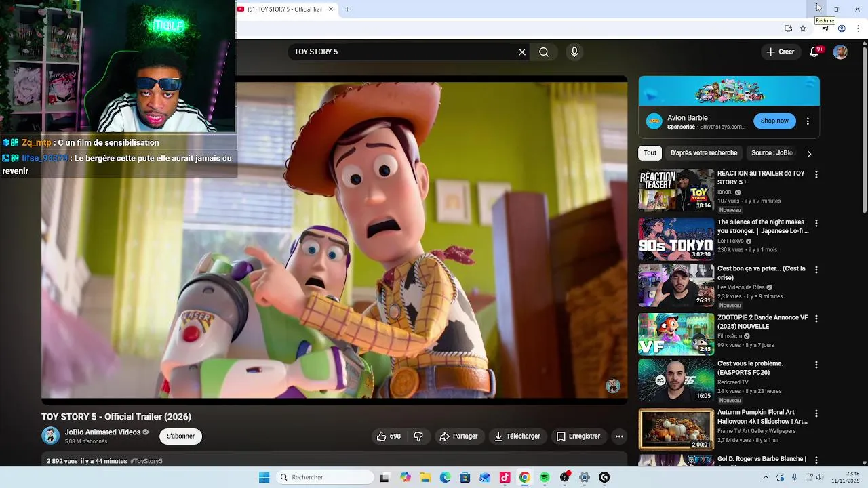
Task: Open the Avion Barbie ad banner image
Action: 729,91
